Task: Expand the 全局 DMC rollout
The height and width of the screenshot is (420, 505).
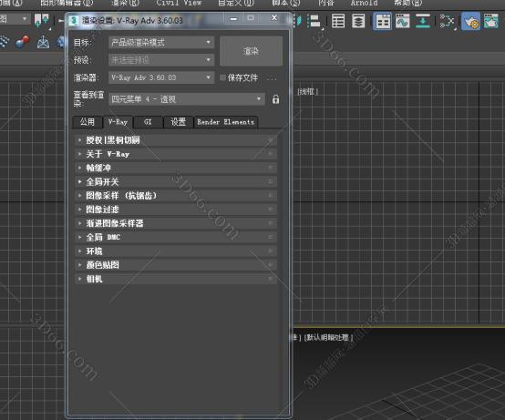Action: pyautogui.click(x=176, y=237)
